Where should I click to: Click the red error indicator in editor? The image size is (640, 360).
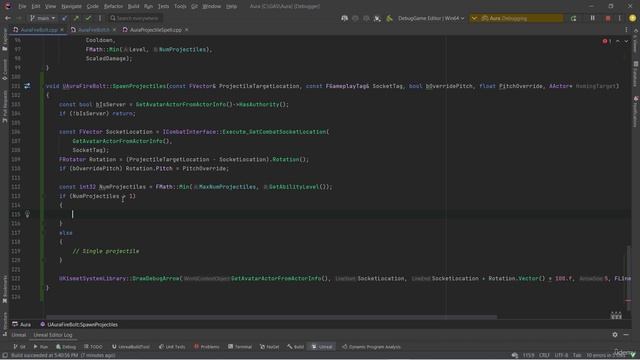607,41
